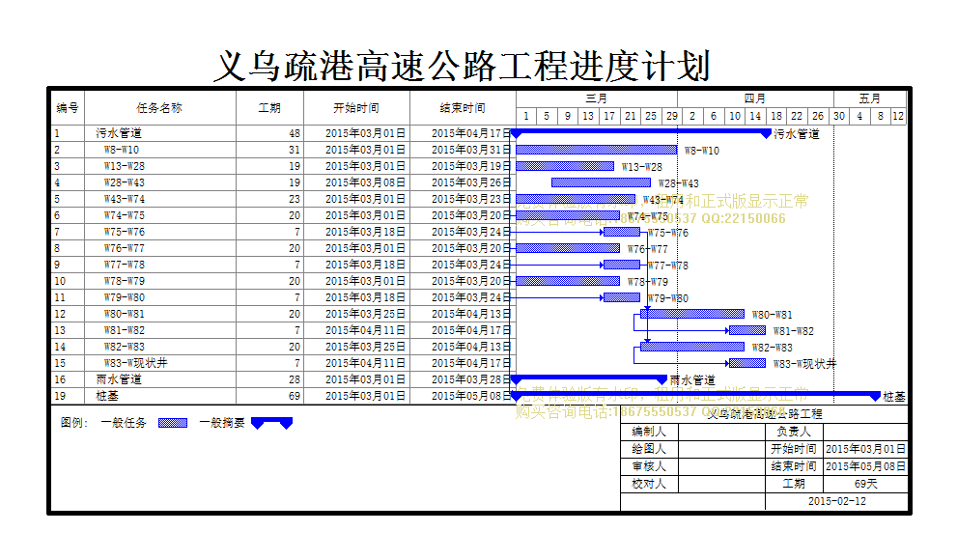Image resolution: width=957 pixels, height=560 pixels.
Task: Click day 12 in the May timescale
Action: (898, 116)
